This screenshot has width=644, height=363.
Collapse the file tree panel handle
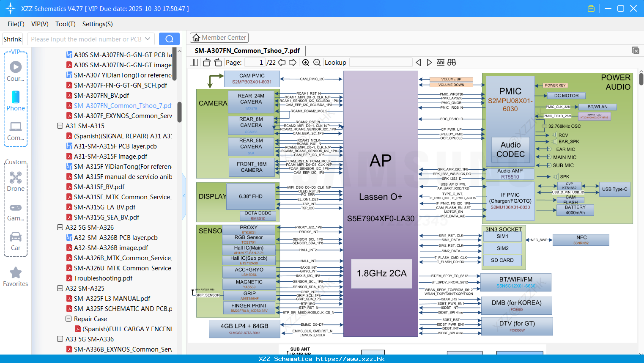184,196
